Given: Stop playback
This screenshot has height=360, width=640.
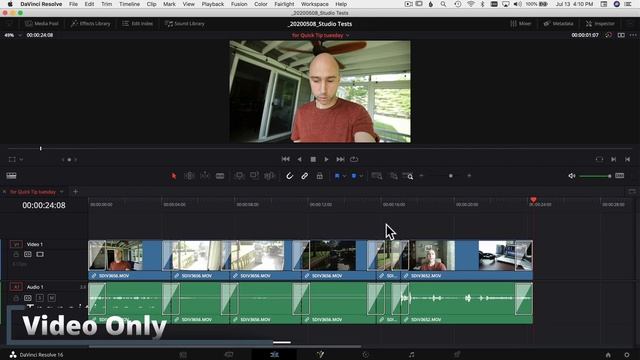Looking at the screenshot, I should coord(313,159).
